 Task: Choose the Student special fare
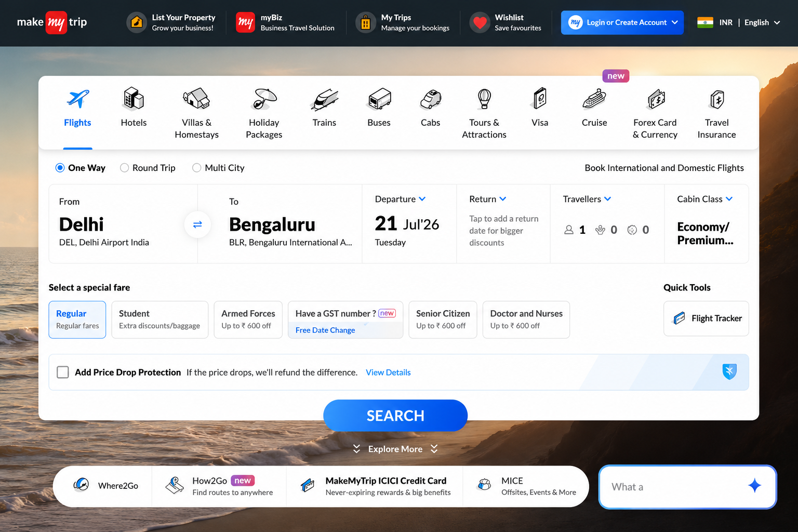coord(160,320)
